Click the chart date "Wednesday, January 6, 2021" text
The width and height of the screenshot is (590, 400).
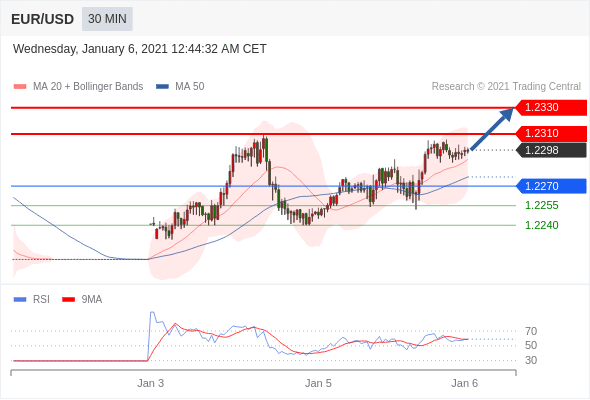pyautogui.click(x=90, y=49)
